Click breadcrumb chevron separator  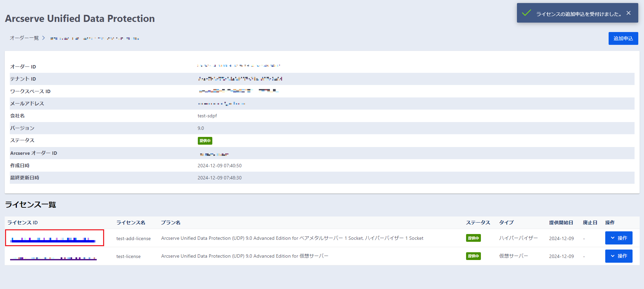[x=43, y=38]
